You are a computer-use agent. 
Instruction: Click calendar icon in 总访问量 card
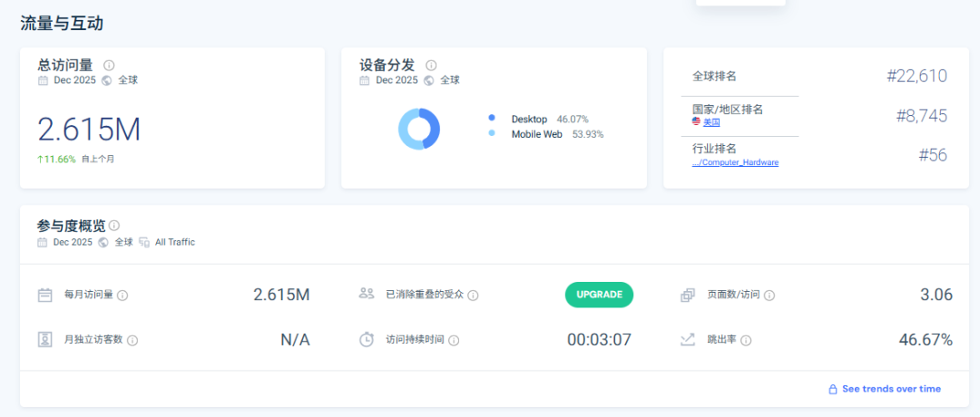click(x=43, y=81)
